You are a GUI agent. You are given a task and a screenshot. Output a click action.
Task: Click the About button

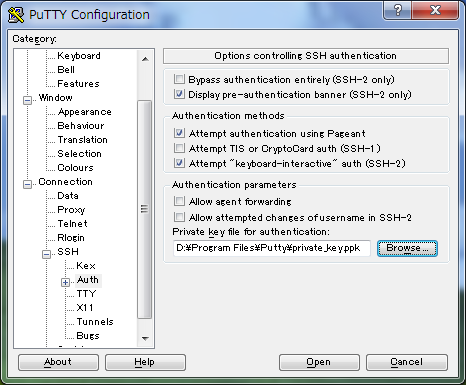click(58, 362)
